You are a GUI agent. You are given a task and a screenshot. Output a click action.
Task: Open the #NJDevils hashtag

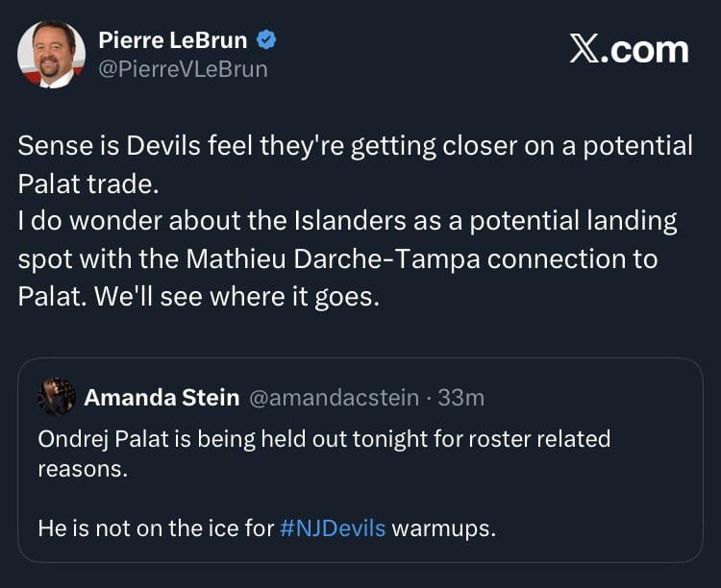[x=333, y=527]
